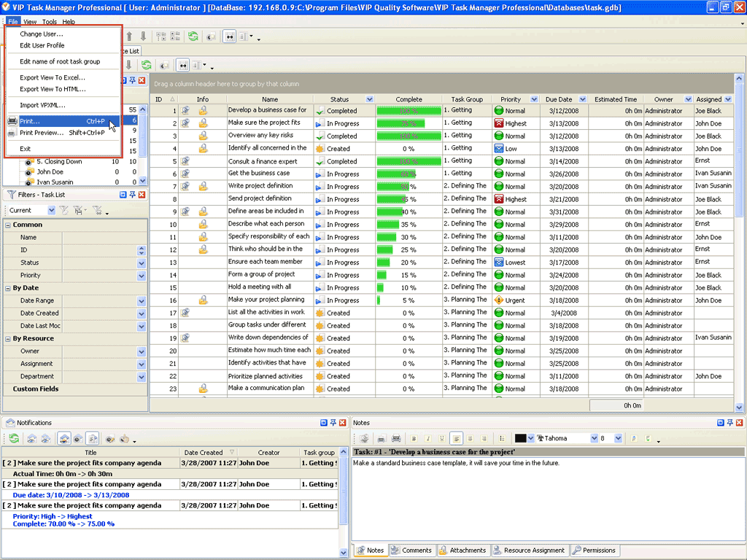Sort by the Name column header
This screenshot has height=560, width=747.
[x=270, y=99]
